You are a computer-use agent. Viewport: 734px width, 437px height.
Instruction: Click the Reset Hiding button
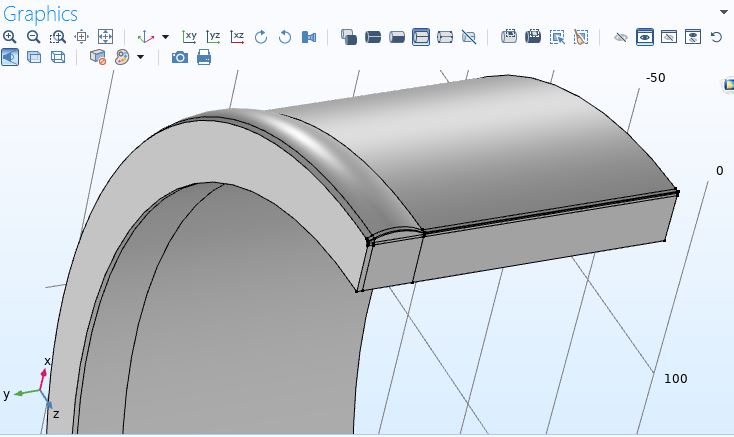point(716,37)
